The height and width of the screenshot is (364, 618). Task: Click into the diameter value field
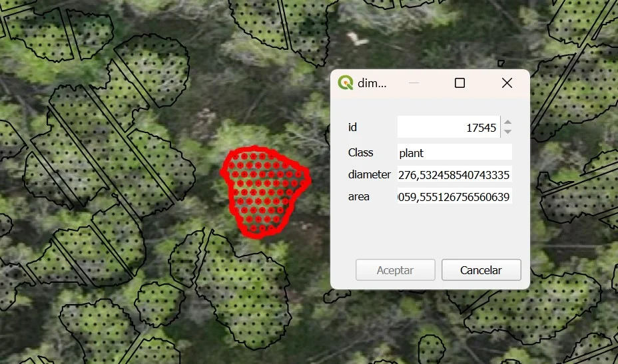(454, 175)
